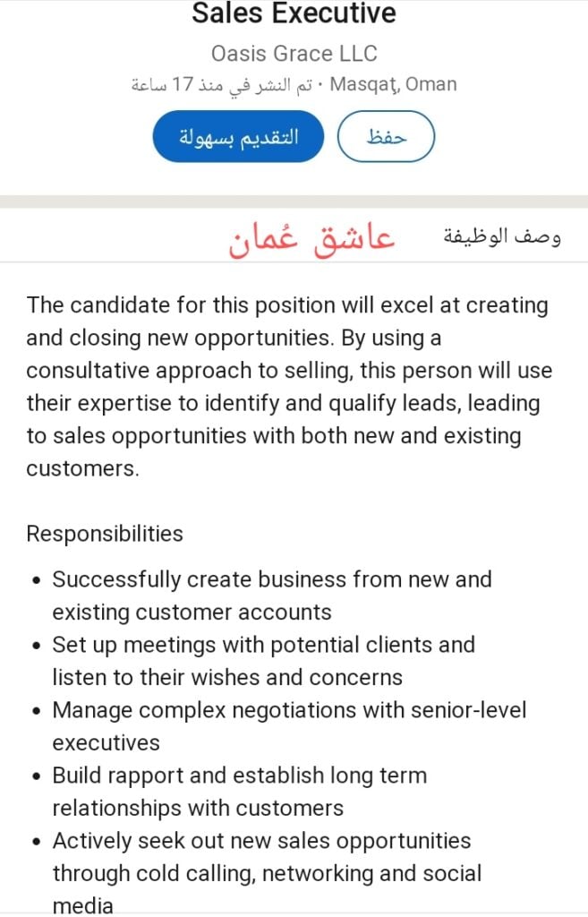Select the وصف الوظيفة section header
588x917 pixels.
[x=503, y=236]
